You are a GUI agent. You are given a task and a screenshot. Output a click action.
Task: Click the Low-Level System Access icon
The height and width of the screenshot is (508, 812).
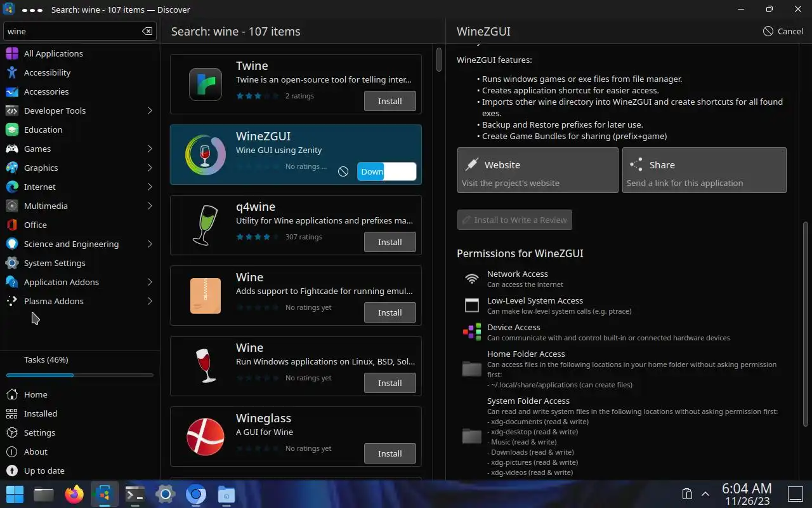(471, 305)
